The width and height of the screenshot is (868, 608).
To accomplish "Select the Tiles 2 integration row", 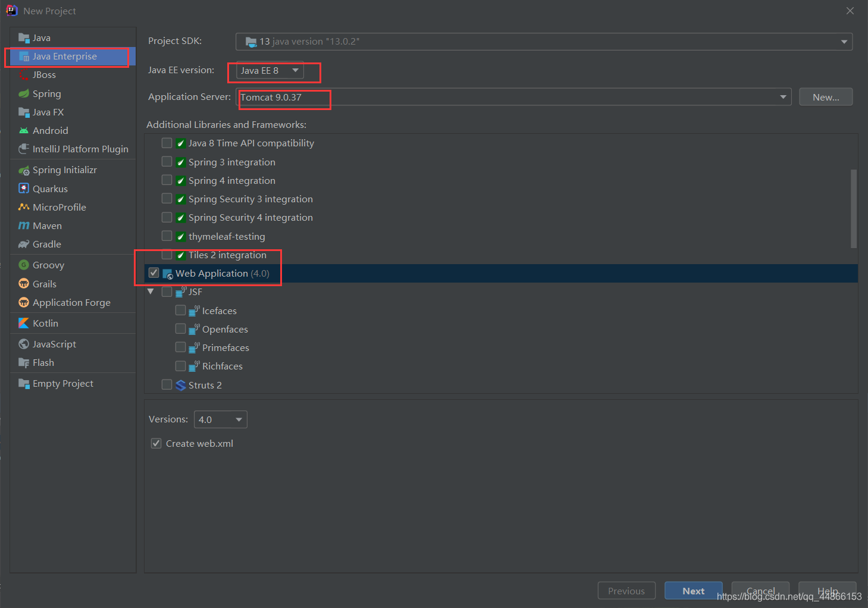I will point(501,255).
